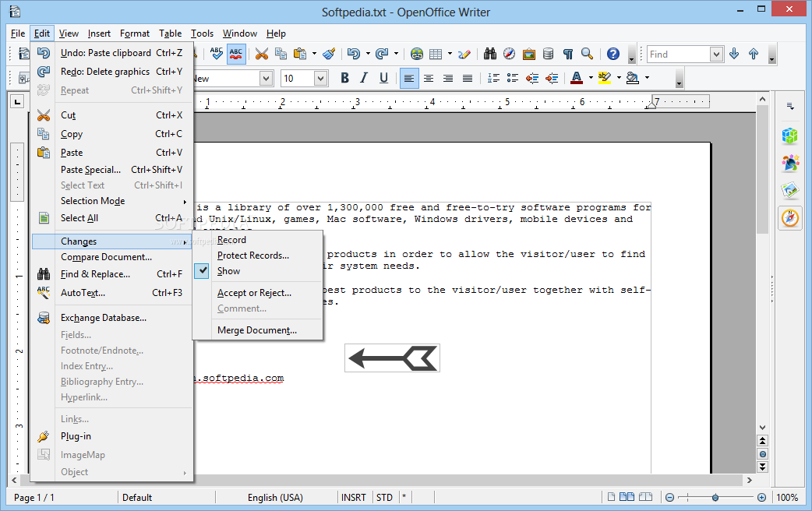812x511 pixels.
Task: Toggle the Show Draw Functions pencil icon
Action: [x=464, y=54]
